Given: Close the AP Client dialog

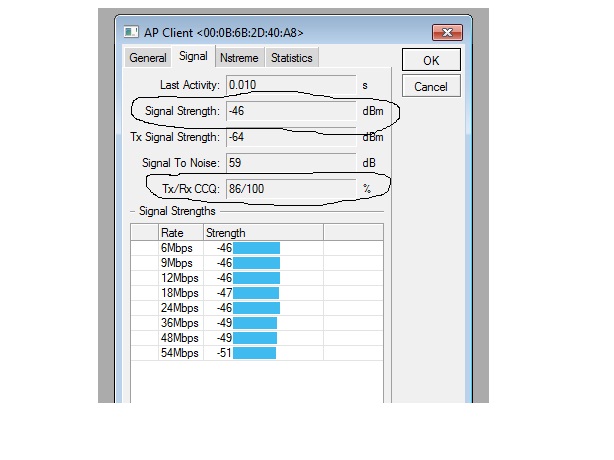Looking at the screenshot, I should pos(447,32).
